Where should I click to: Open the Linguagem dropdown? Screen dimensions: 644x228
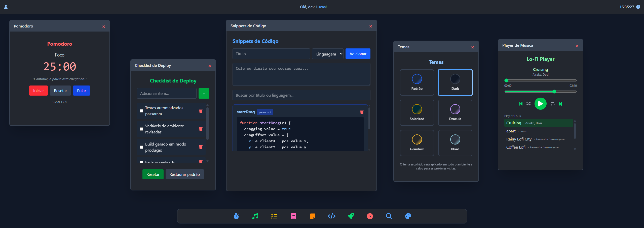(328, 54)
